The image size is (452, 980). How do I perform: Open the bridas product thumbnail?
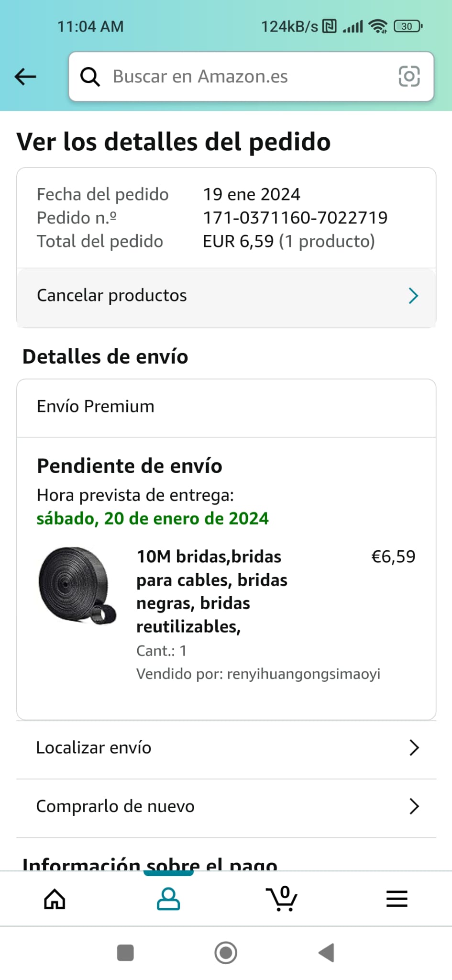pos(77,586)
